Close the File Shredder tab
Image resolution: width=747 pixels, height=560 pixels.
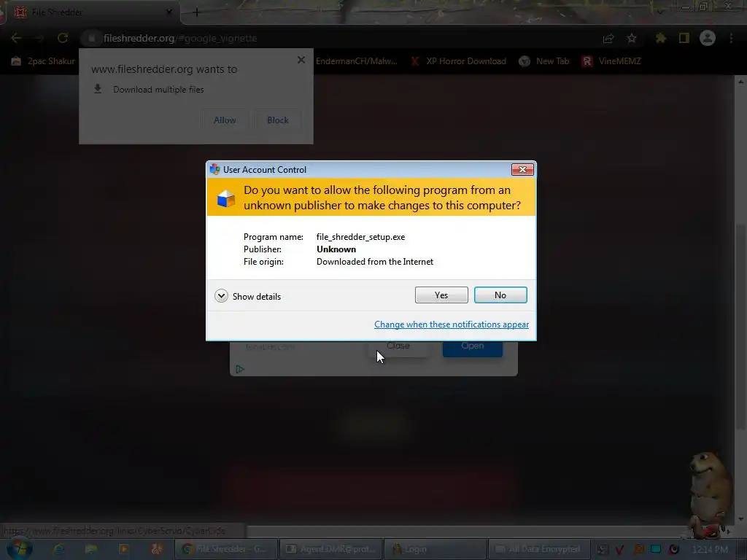point(169,12)
